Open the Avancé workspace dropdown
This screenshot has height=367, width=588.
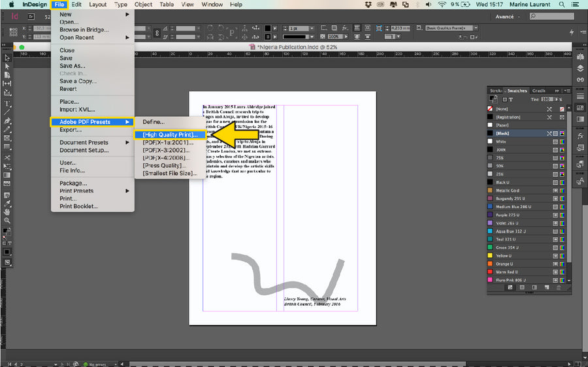coord(506,16)
